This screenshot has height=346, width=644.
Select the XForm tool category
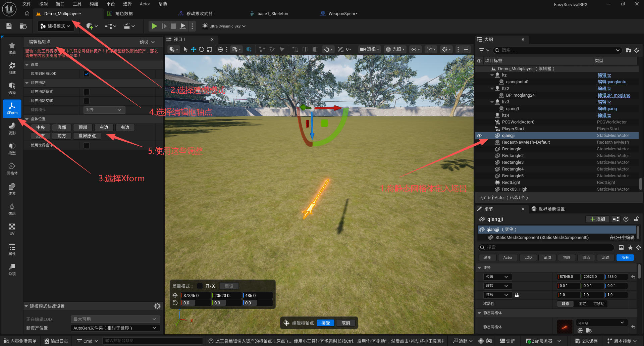pyautogui.click(x=12, y=108)
